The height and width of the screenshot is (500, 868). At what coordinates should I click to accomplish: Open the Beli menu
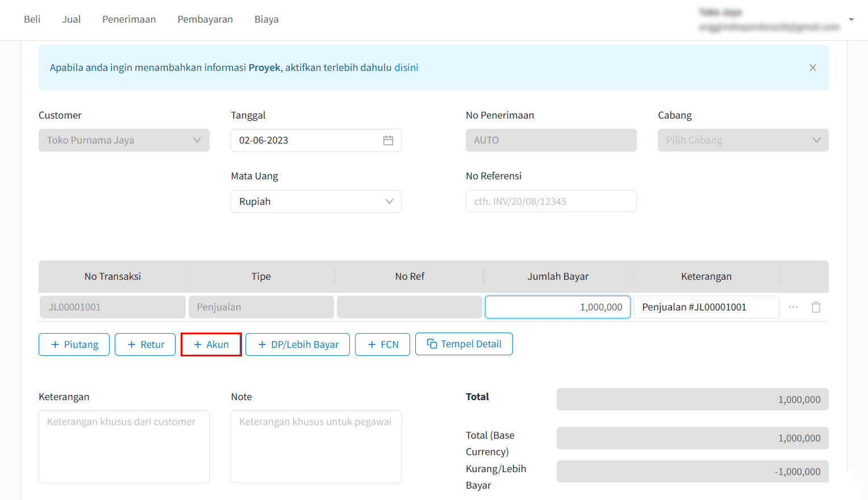tap(32, 19)
